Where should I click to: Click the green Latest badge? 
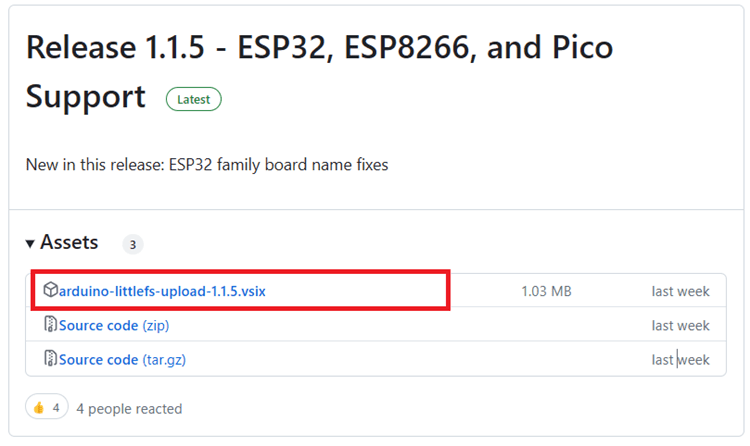pos(193,99)
